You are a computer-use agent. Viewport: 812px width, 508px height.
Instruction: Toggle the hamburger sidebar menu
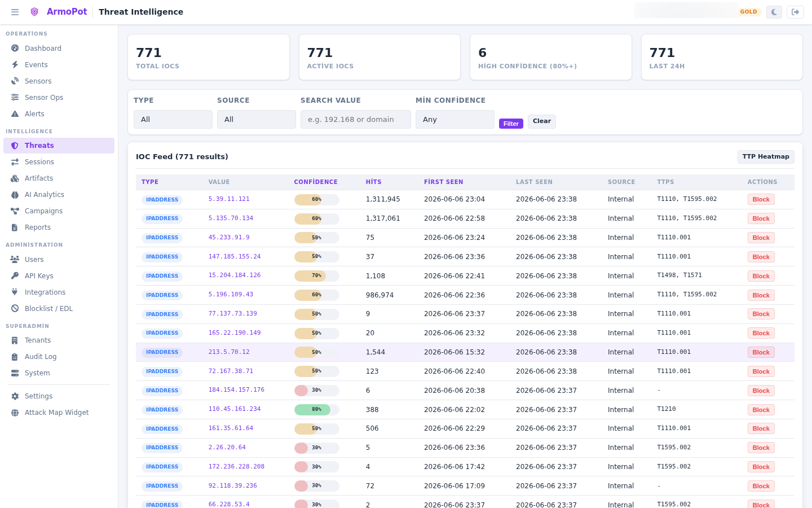tap(15, 12)
